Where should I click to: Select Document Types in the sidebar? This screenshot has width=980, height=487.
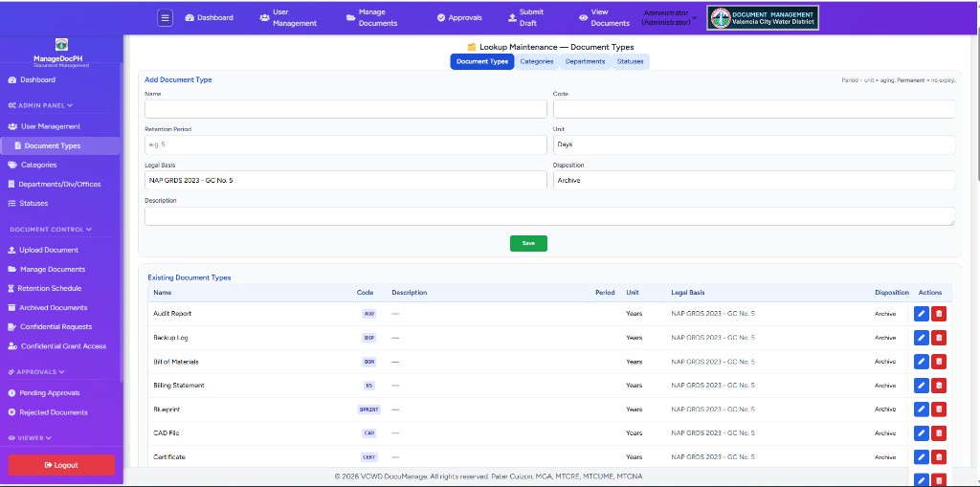60,145
